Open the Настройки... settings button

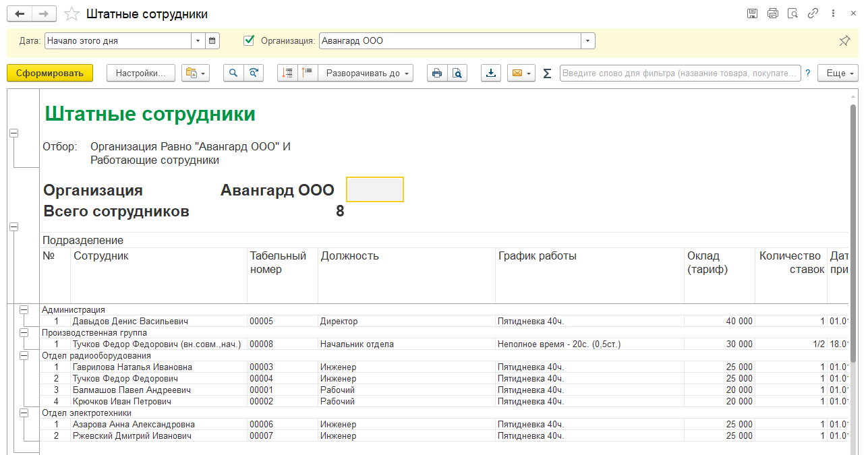click(x=140, y=73)
